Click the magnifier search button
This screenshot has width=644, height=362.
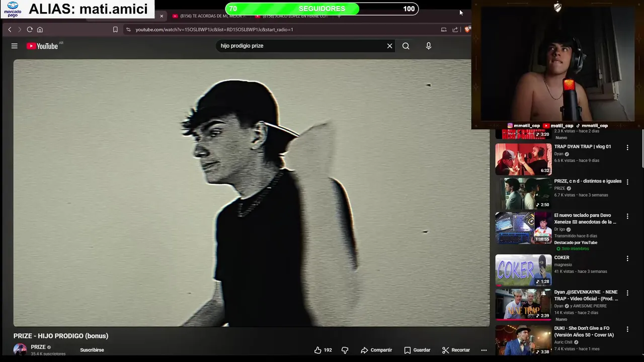click(406, 46)
